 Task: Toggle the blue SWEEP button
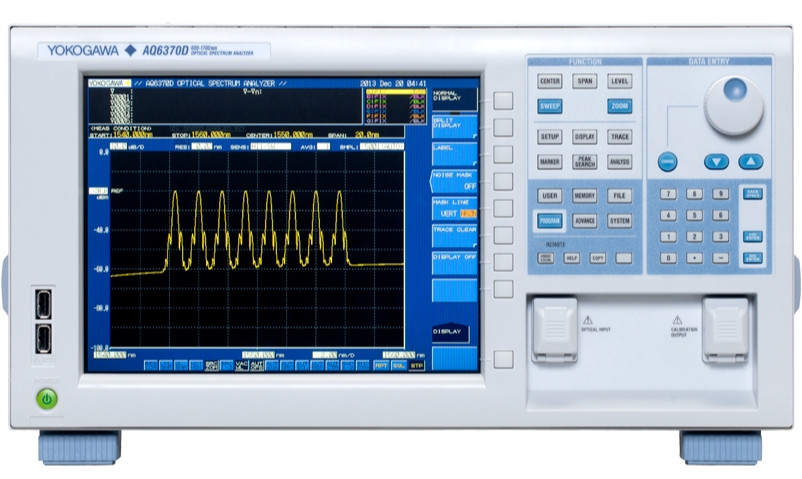tap(549, 106)
